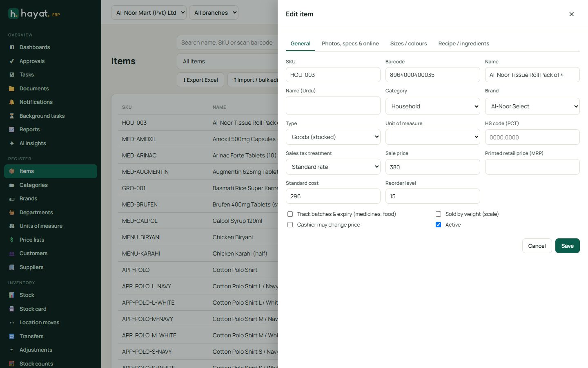Open the Sales tax treatment dropdown
Viewport: 588px width, 368px height.
[x=333, y=167]
